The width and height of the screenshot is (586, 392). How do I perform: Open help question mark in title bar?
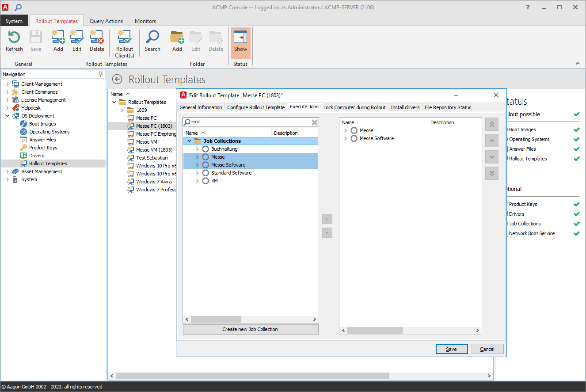(x=528, y=8)
